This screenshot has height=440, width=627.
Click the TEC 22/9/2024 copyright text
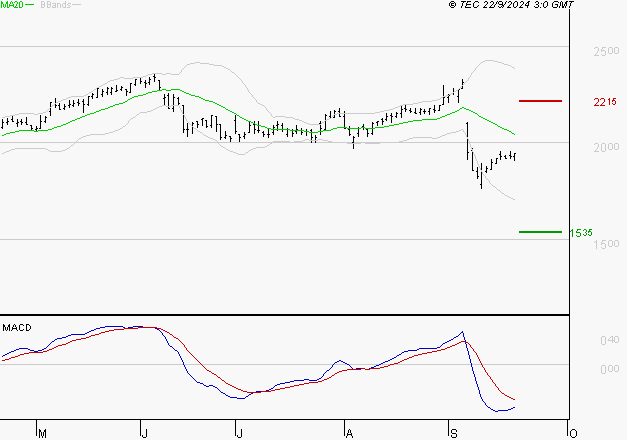click(x=511, y=5)
